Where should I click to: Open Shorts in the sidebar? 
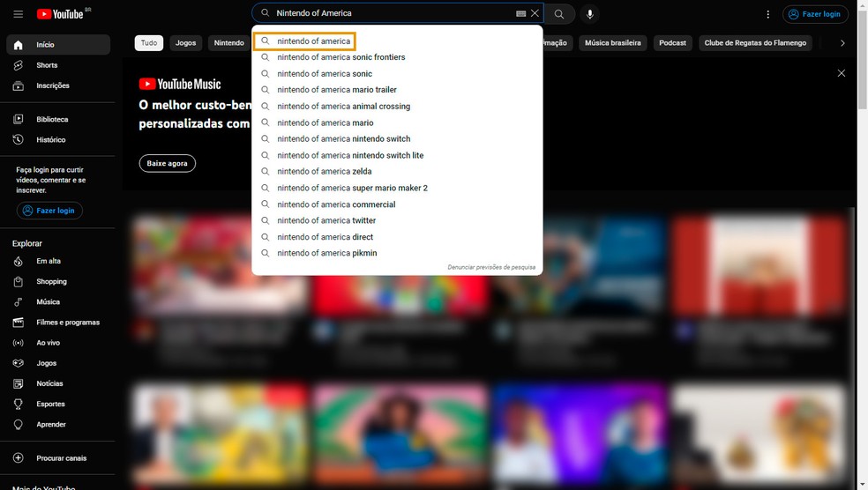click(x=58, y=65)
